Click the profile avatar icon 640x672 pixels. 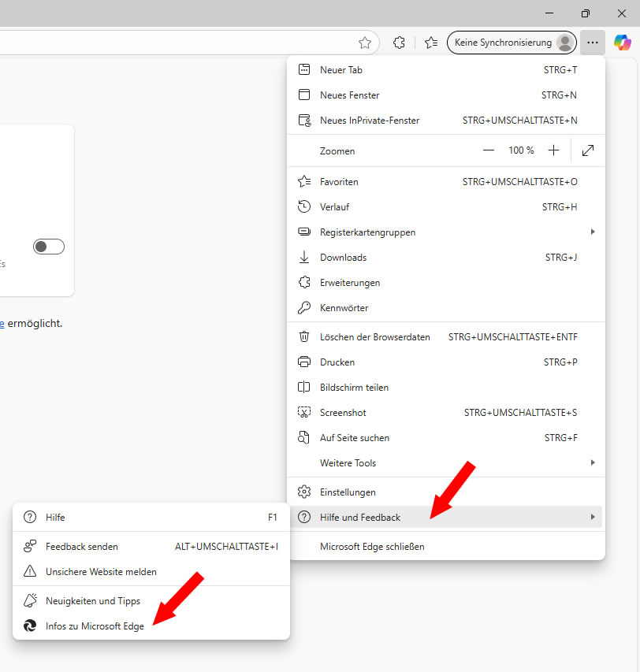tap(565, 43)
